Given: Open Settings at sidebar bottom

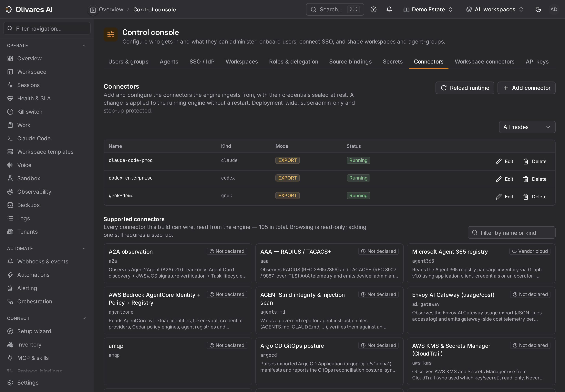Looking at the screenshot, I should (47, 383).
